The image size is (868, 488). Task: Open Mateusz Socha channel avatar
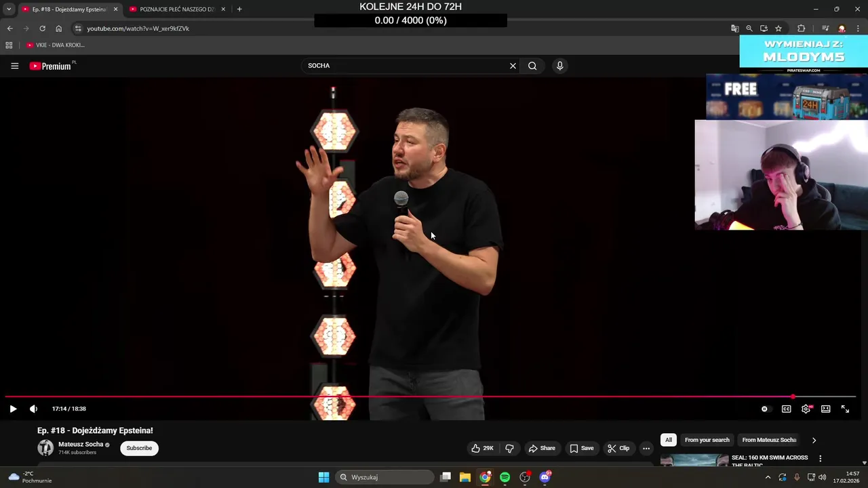45,448
